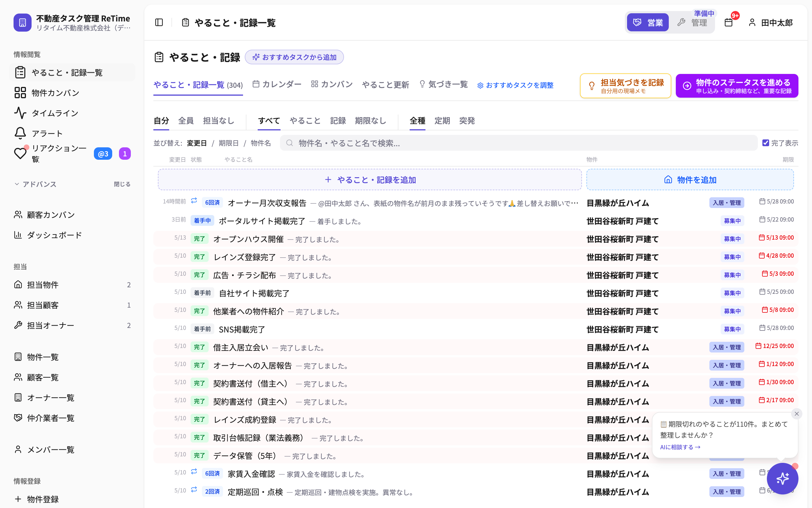This screenshot has width=812, height=508.
Task: Open 物件一覧 building item
Action: point(72,357)
